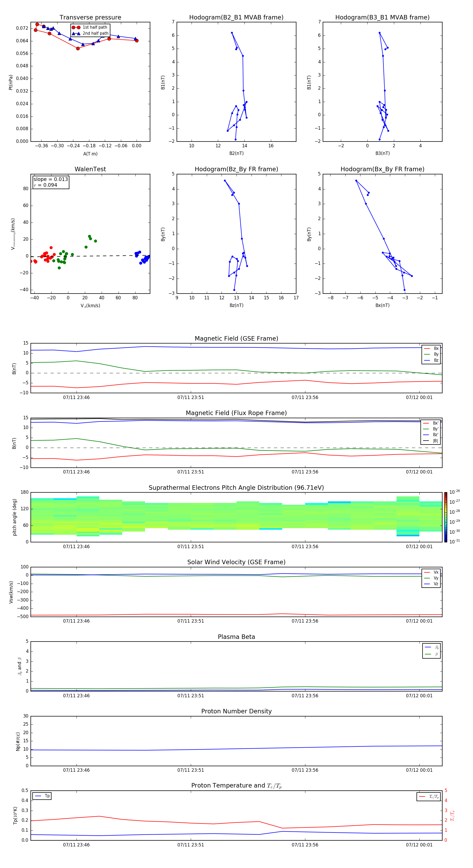The height and width of the screenshot is (868, 473).
Task: Click 'Hodogram(Bz_By FR frame)' title
Action: point(236,169)
